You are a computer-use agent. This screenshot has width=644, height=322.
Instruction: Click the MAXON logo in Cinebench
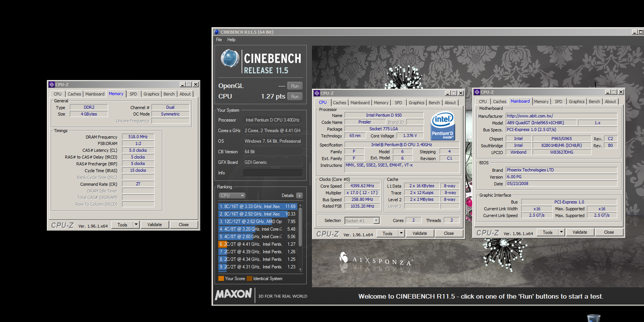click(233, 294)
